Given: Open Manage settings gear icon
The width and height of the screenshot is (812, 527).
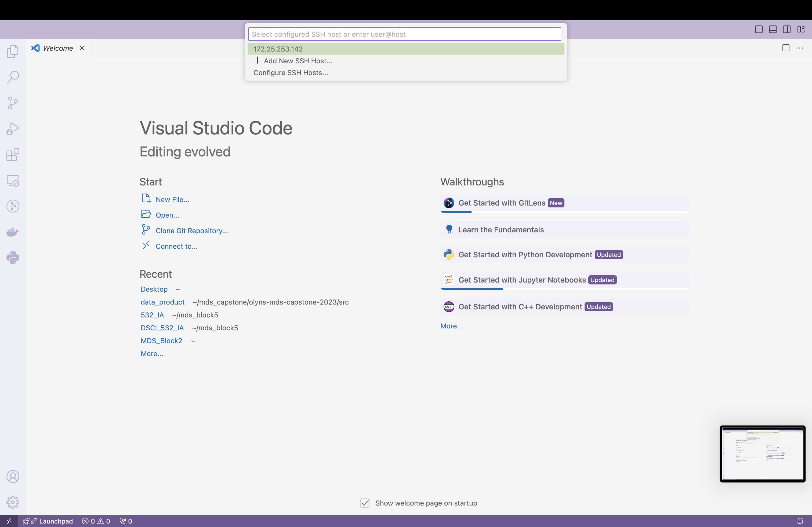Looking at the screenshot, I should (13, 502).
